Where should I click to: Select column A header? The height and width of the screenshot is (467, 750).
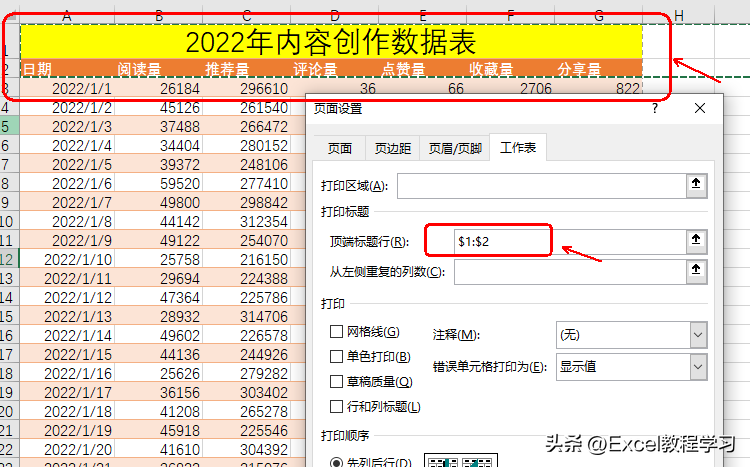pyautogui.click(x=67, y=15)
